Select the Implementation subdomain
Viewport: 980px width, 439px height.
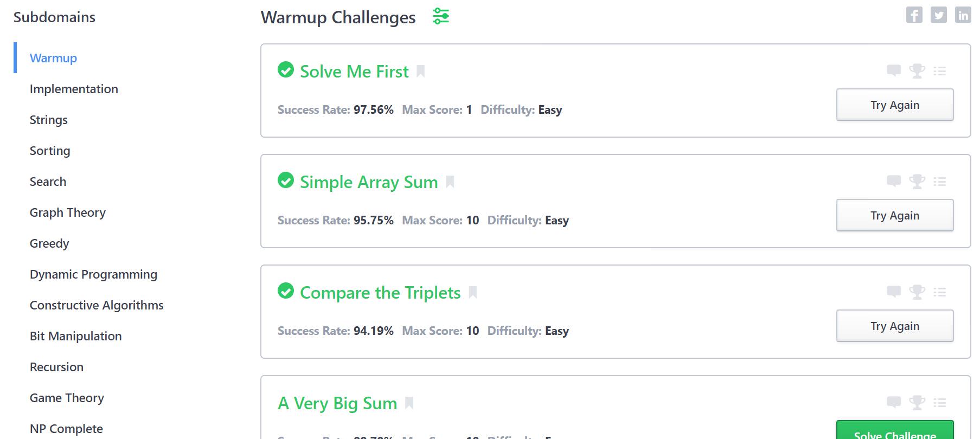[x=74, y=89]
